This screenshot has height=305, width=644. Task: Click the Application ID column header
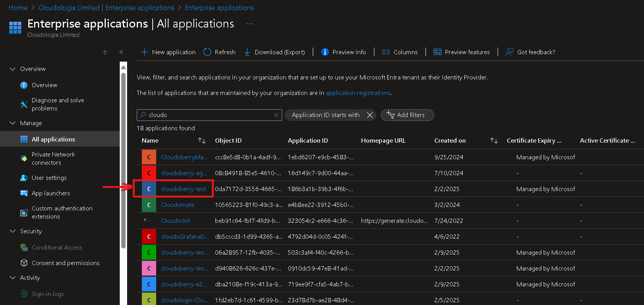[308, 140]
